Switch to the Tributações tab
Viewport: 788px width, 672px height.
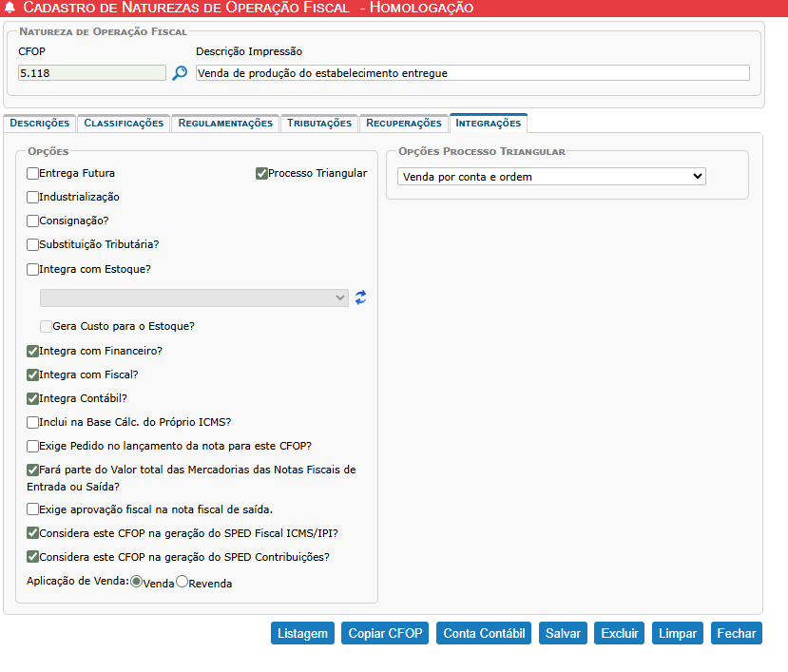(318, 123)
